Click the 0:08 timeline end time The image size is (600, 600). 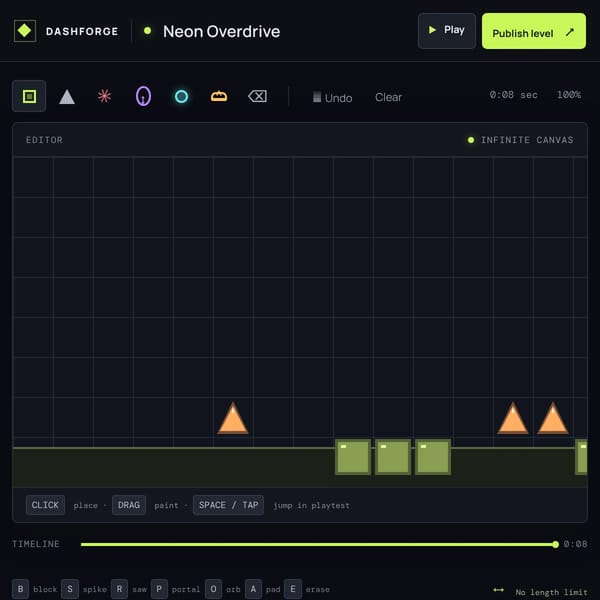click(x=576, y=544)
